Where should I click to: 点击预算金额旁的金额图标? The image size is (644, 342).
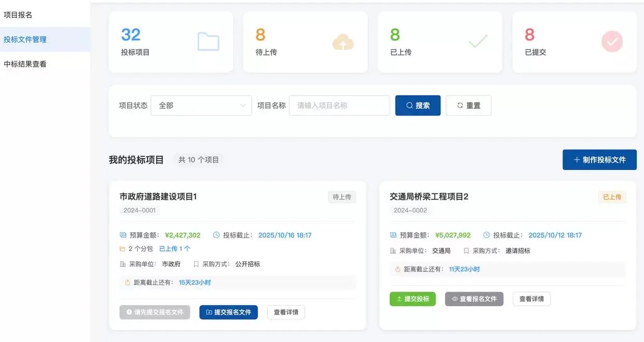[x=122, y=235]
